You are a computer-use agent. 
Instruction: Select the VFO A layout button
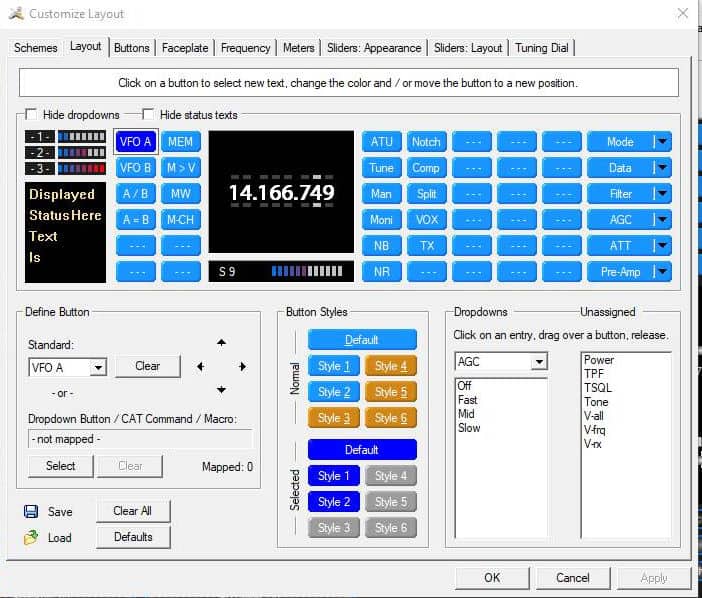tap(136, 142)
